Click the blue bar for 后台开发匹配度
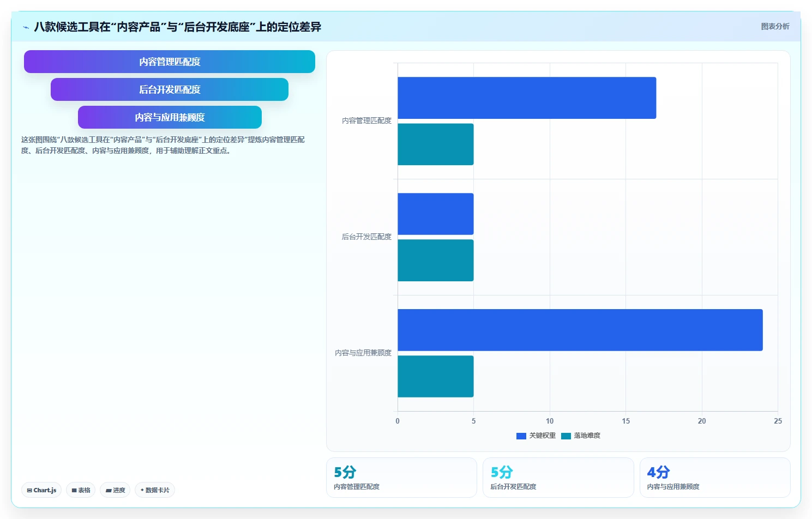This screenshot has height=519, width=812. pyautogui.click(x=436, y=214)
